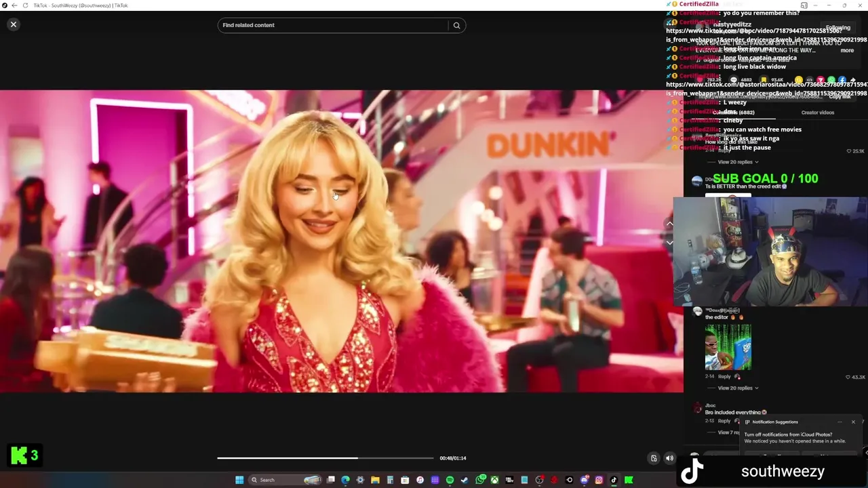This screenshot has width=868, height=488.
Task: Click the Find related content search field
Action: [x=333, y=25]
